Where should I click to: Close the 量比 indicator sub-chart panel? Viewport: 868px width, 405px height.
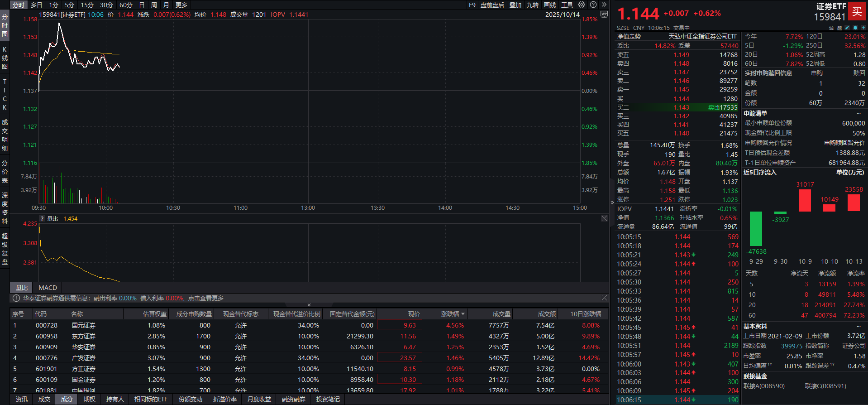[x=604, y=218]
